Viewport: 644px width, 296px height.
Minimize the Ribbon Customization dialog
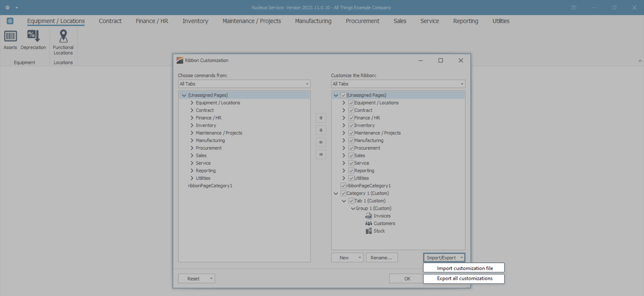click(x=421, y=60)
